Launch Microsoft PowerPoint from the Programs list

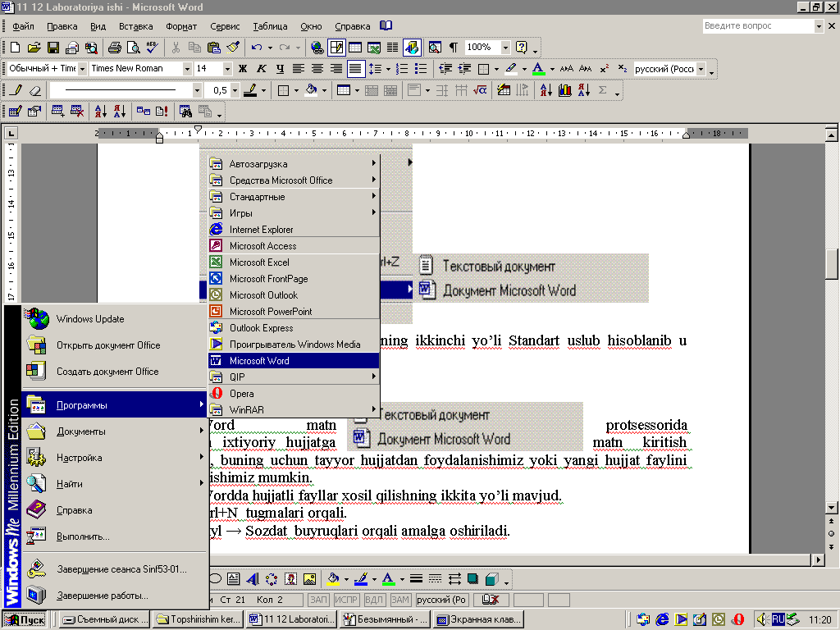click(x=271, y=312)
